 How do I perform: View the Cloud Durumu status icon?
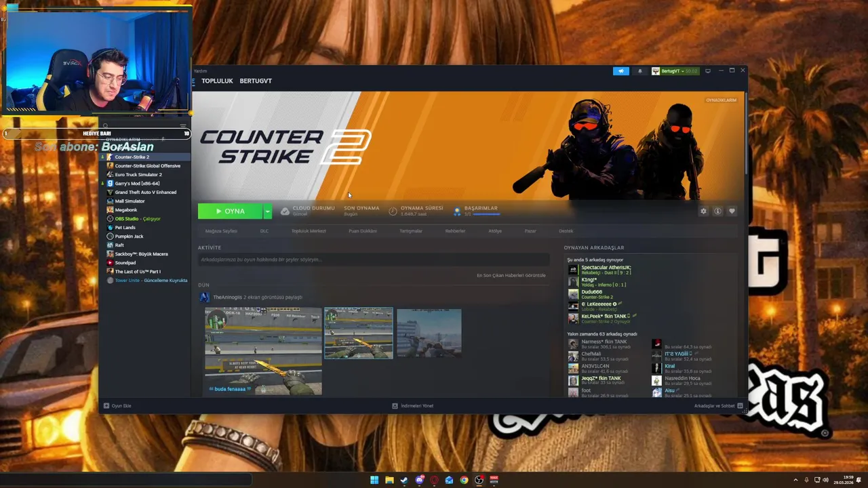click(285, 211)
